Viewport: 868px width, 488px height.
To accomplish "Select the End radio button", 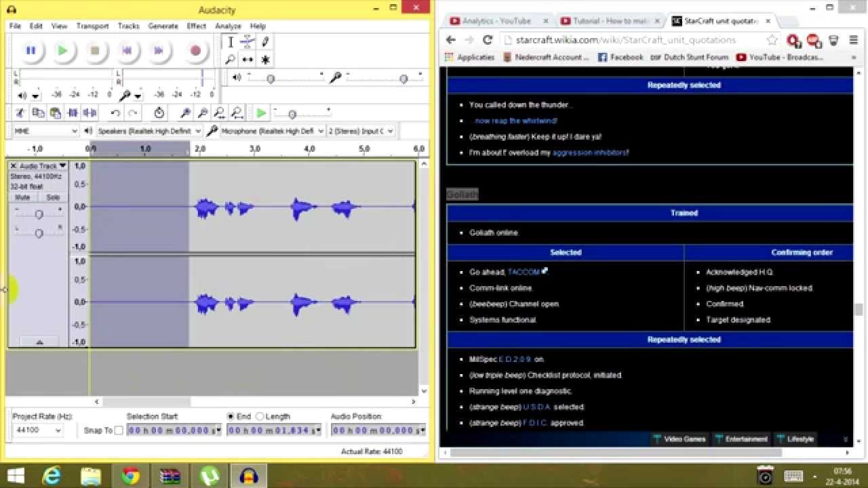I will click(x=231, y=416).
